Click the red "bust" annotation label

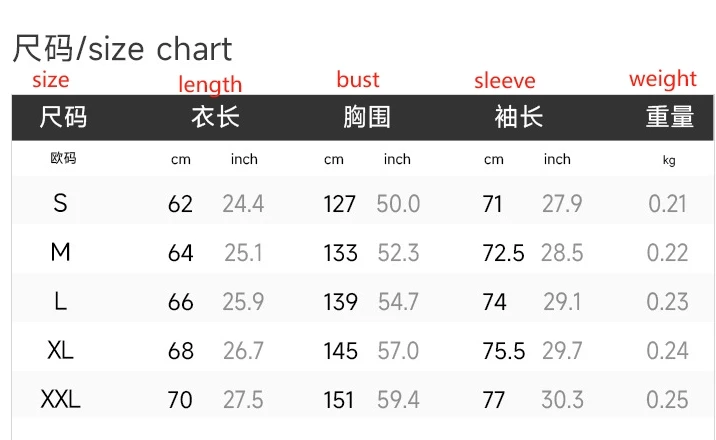358,80
